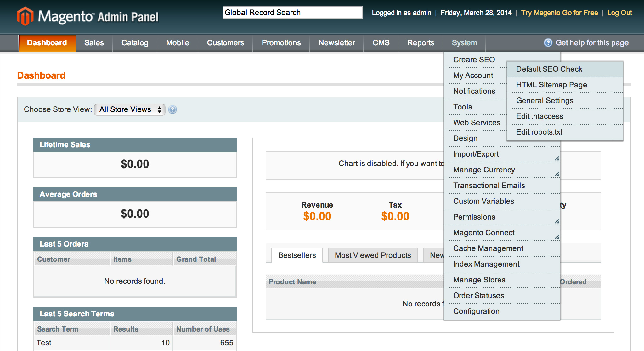
Task: Click the help question-mark icon in navigation bar
Action: click(x=548, y=43)
